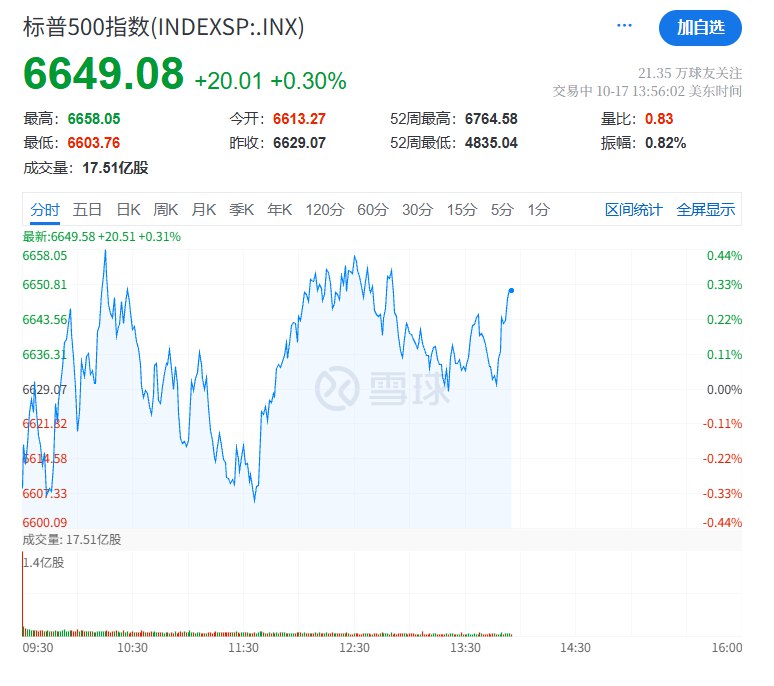
Task: Switch to the 日K daily candlestick tab
Action: pos(128,209)
